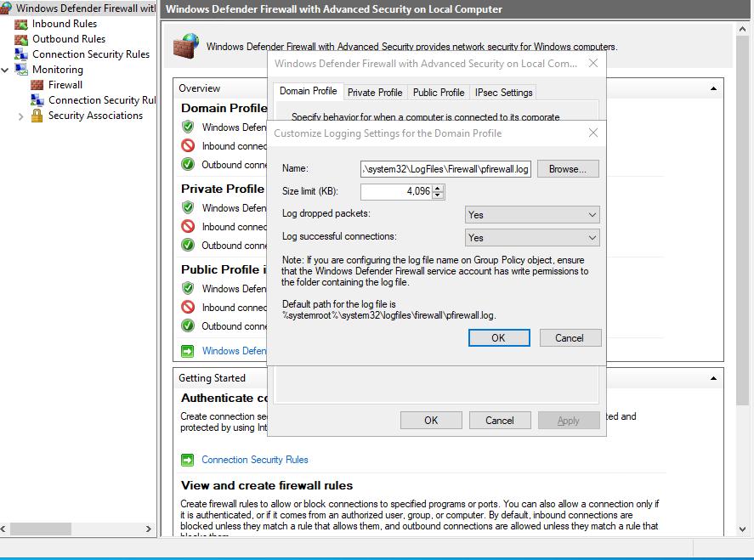The image size is (754, 560).
Task: Click the Windows Defender Firewall root icon
Action: 7,8
